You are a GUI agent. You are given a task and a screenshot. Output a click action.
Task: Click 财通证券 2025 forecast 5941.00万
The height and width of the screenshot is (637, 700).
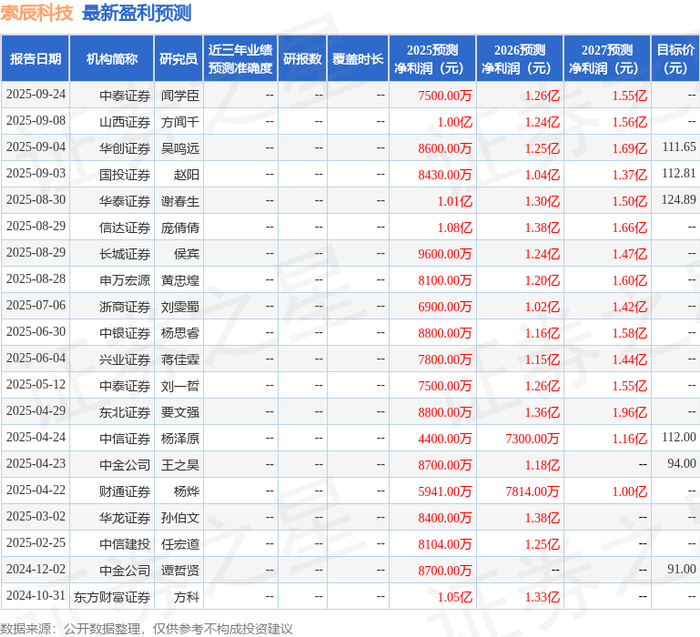(445, 491)
